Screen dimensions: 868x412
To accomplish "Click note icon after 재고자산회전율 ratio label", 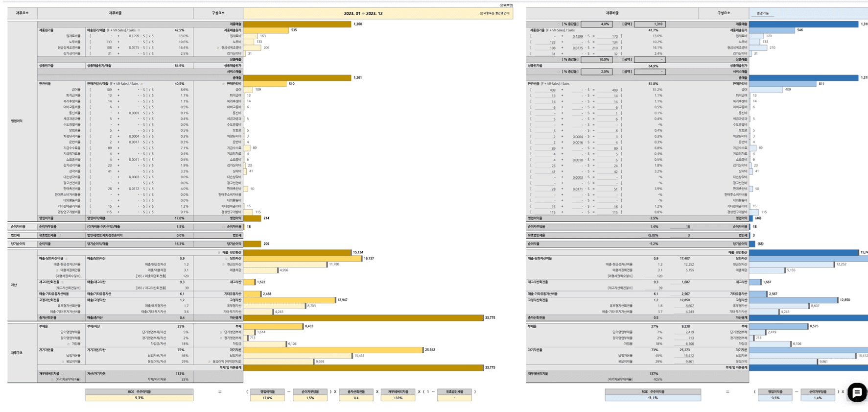I will [62, 282].
